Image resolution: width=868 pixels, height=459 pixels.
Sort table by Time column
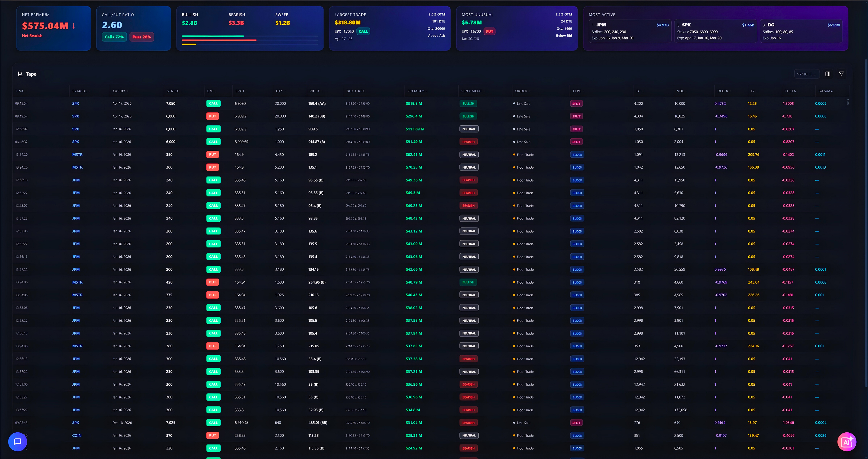[x=20, y=91]
